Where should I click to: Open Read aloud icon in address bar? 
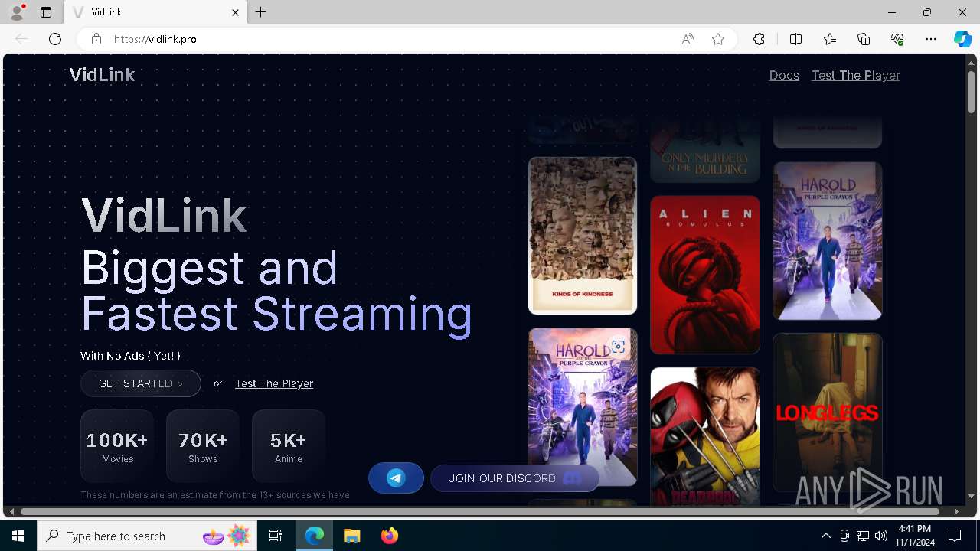pos(688,39)
